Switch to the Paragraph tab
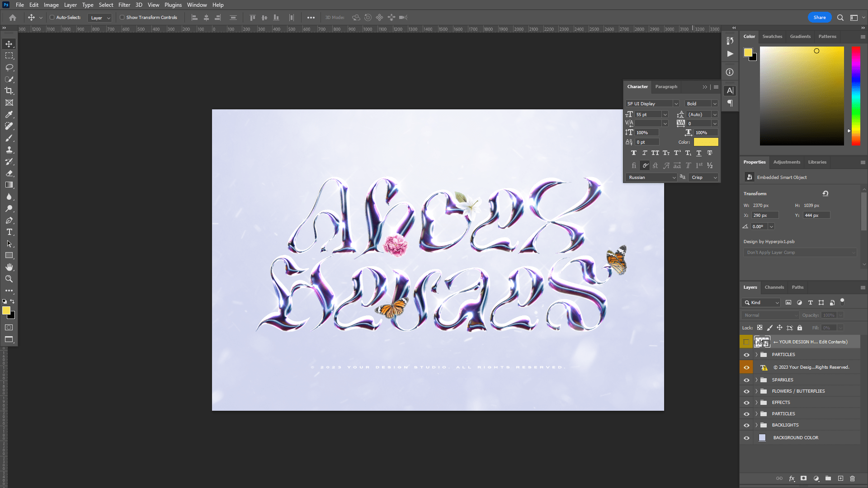Viewport: 868px width, 488px height. click(666, 87)
